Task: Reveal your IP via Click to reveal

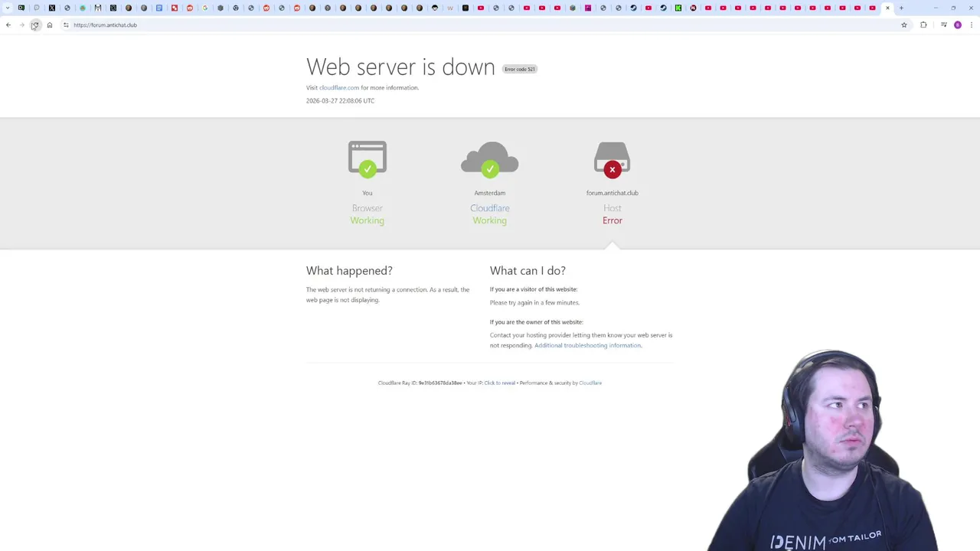Action: click(500, 383)
